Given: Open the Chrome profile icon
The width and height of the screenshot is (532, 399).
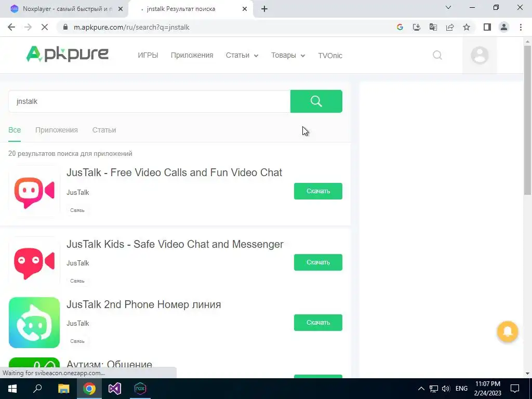Looking at the screenshot, I should 504,27.
